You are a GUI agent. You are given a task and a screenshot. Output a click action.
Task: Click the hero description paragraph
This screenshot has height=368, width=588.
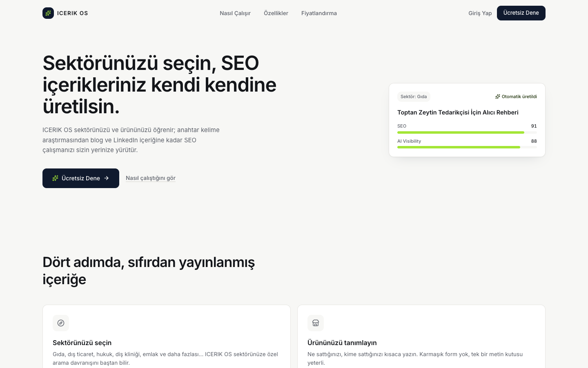(x=131, y=140)
